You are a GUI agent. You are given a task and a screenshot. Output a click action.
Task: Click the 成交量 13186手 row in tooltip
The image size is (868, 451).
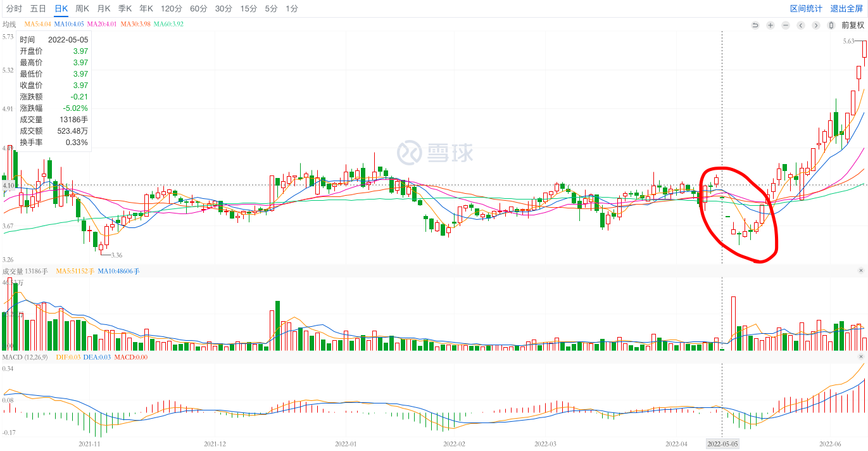point(54,119)
